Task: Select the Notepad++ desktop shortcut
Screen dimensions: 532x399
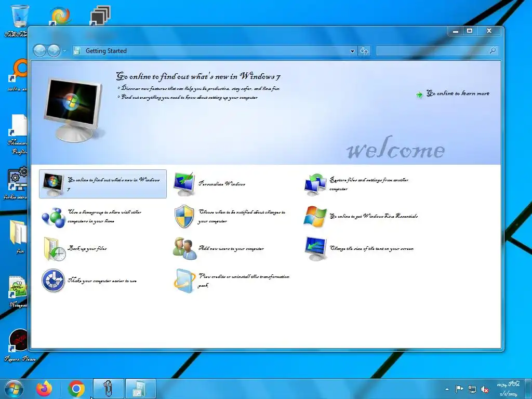Action: point(18,286)
